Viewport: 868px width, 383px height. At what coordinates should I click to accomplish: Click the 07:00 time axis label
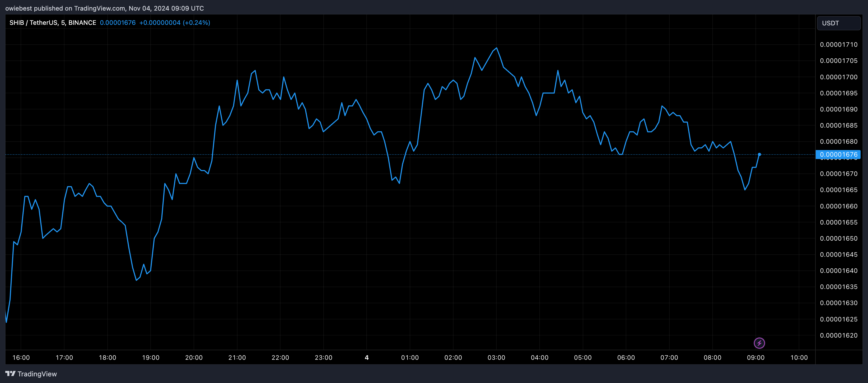(x=669, y=357)
